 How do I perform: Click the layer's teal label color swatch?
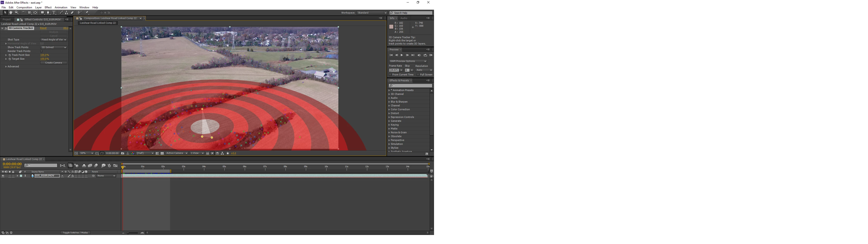[x=21, y=176]
